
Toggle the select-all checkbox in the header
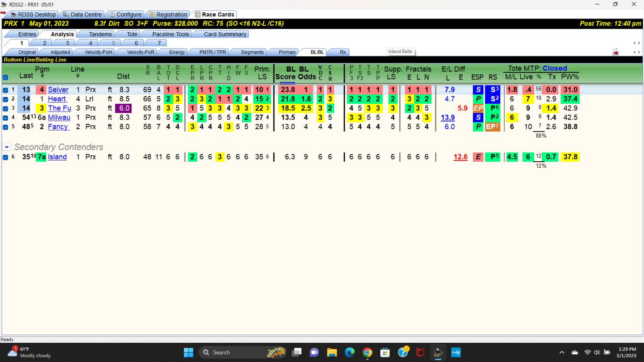[x=6, y=78]
